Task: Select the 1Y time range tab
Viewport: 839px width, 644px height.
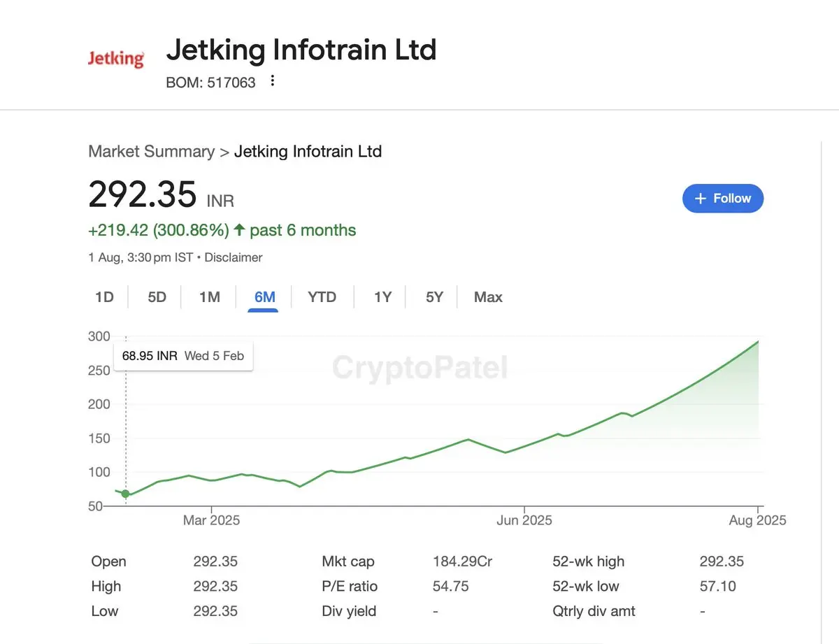Action: point(382,297)
